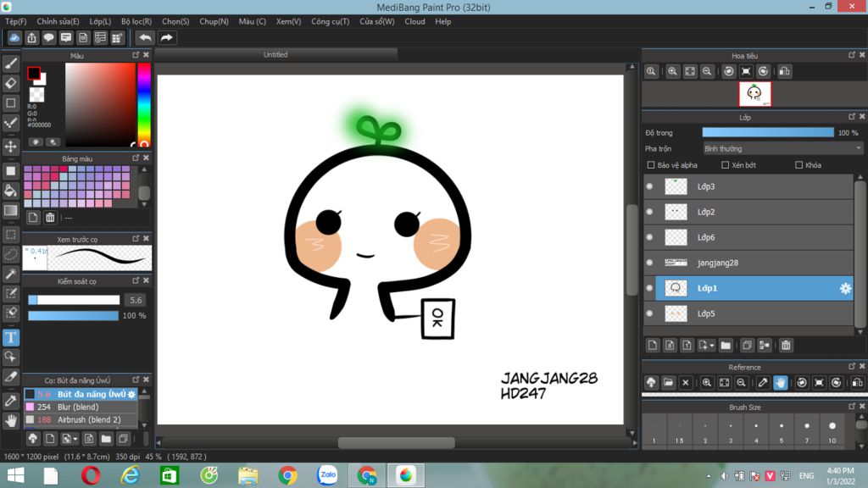Open Lớp1 layer settings gear

tap(845, 288)
